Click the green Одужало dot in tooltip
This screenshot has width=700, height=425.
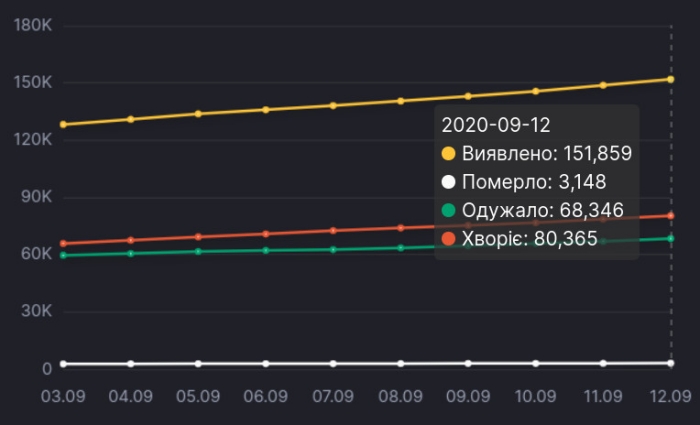click(x=449, y=210)
